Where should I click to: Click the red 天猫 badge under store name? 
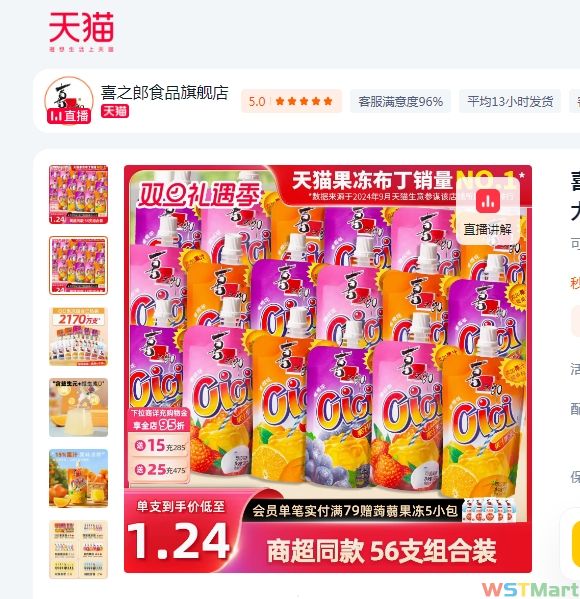coord(115,111)
